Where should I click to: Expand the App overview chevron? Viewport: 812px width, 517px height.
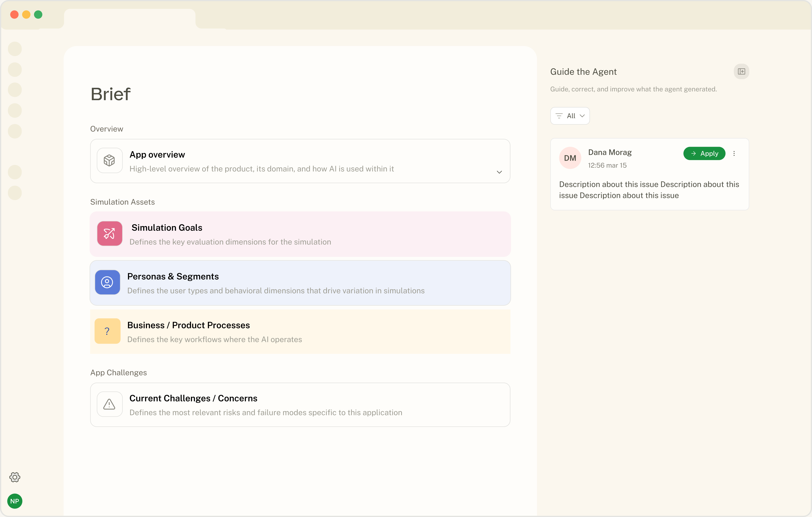coord(499,172)
